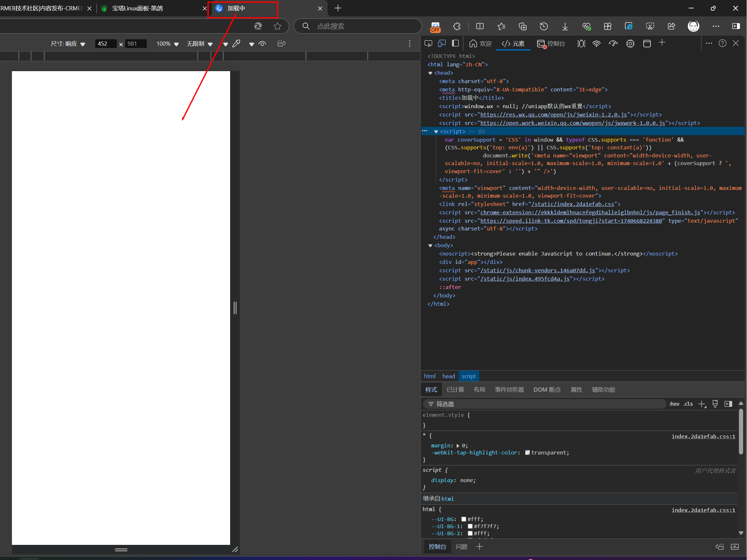Open browser essentials heartbeat icon
Screen dimensions: 747x560
587,26
